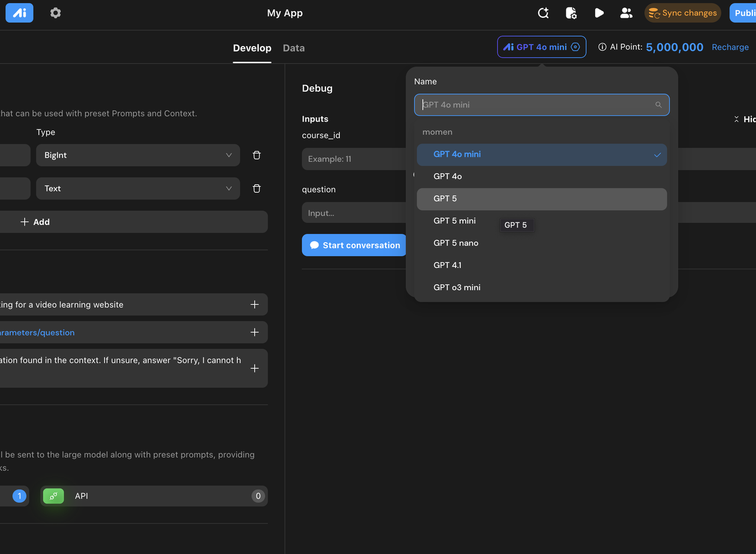Viewport: 756px width, 554px height.
Task: Click the play preview icon
Action: pyautogui.click(x=599, y=13)
